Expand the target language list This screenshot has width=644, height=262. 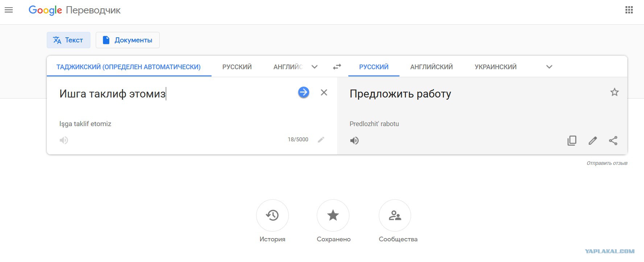point(549,67)
